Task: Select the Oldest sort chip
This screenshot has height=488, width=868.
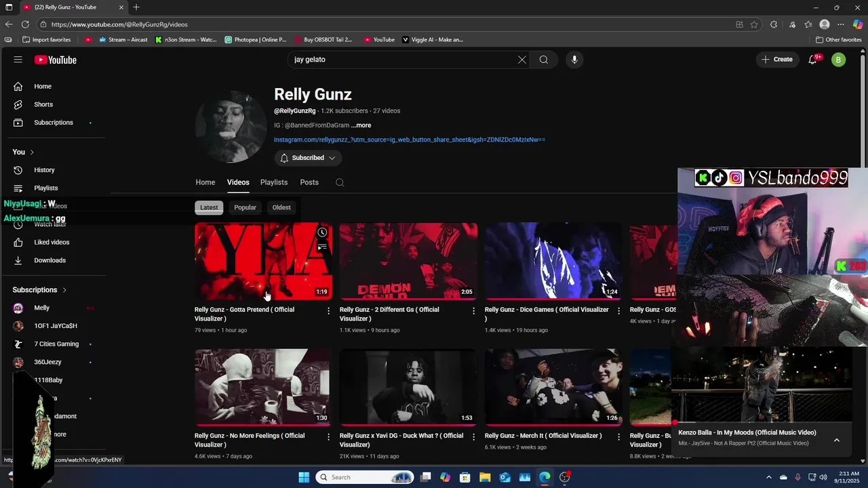Action: pos(281,207)
